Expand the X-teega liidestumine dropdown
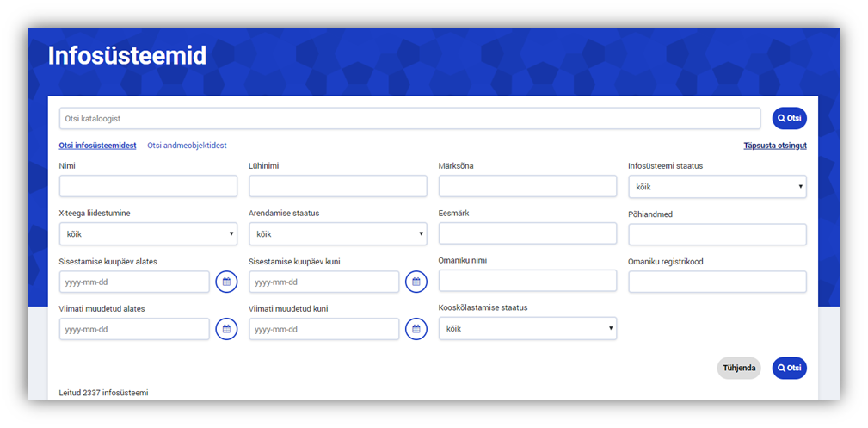The image size is (868, 428). (148, 233)
